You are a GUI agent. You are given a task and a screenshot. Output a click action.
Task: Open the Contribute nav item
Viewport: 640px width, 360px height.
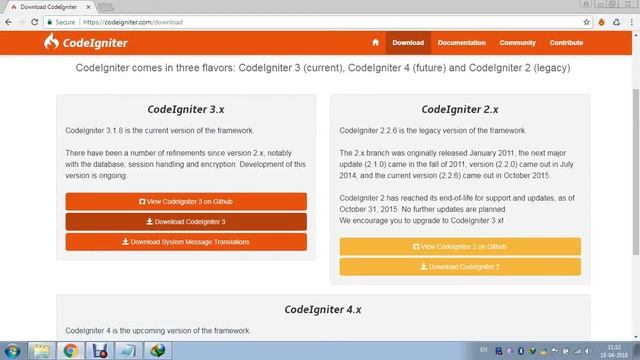click(566, 43)
